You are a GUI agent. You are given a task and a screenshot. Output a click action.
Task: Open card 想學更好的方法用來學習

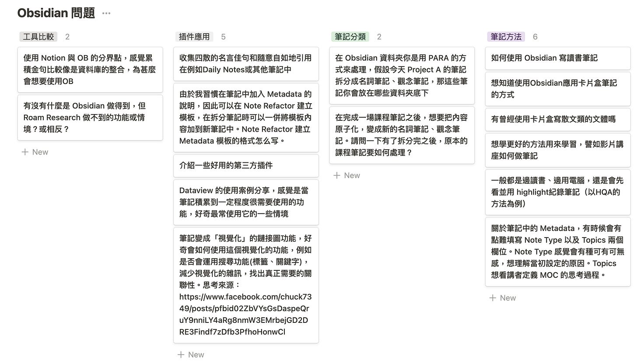(558, 150)
